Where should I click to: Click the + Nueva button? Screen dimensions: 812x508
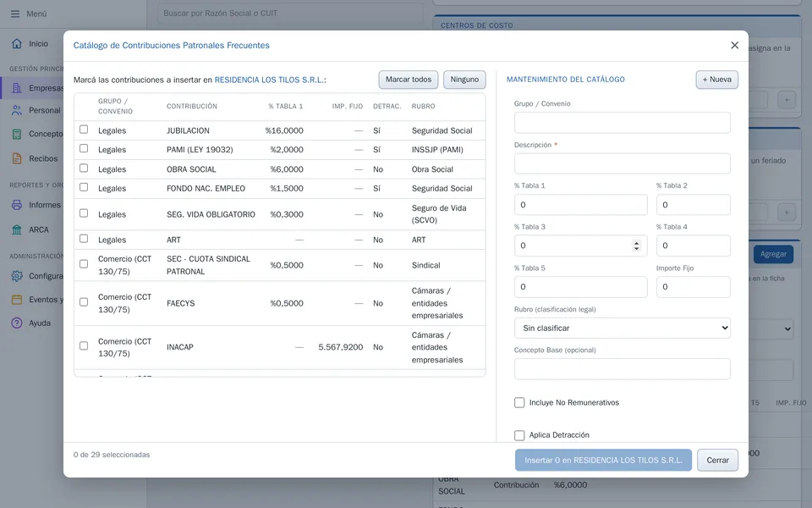pyautogui.click(x=716, y=80)
